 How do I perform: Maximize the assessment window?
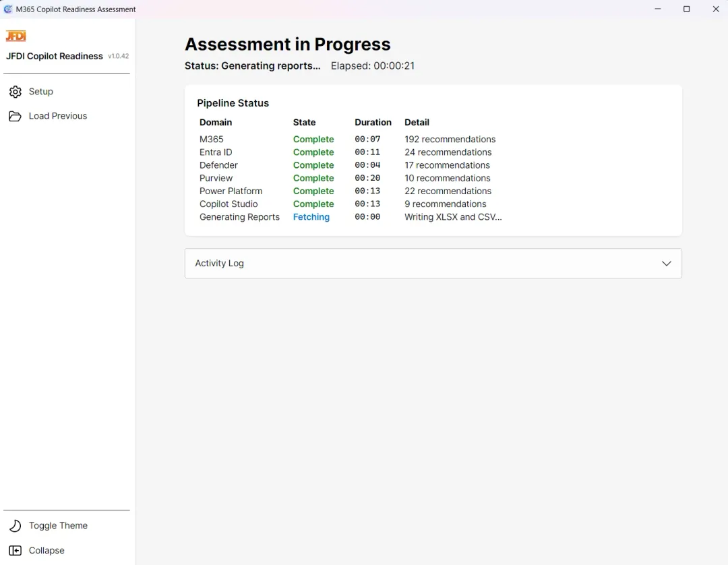tap(686, 9)
